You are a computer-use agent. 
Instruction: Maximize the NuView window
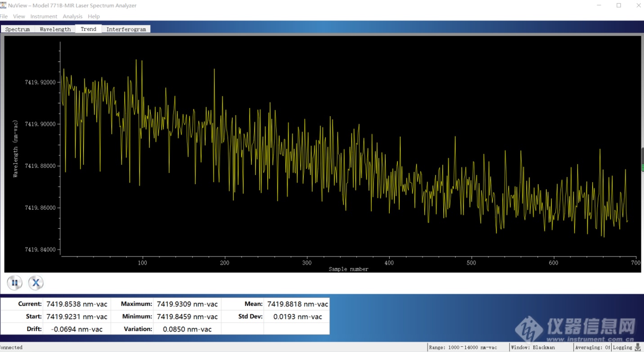pos(619,5)
